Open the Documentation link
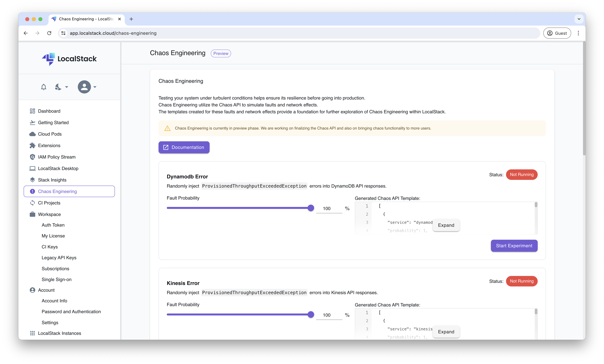Viewport: 604px width, 364px height. pos(184,147)
